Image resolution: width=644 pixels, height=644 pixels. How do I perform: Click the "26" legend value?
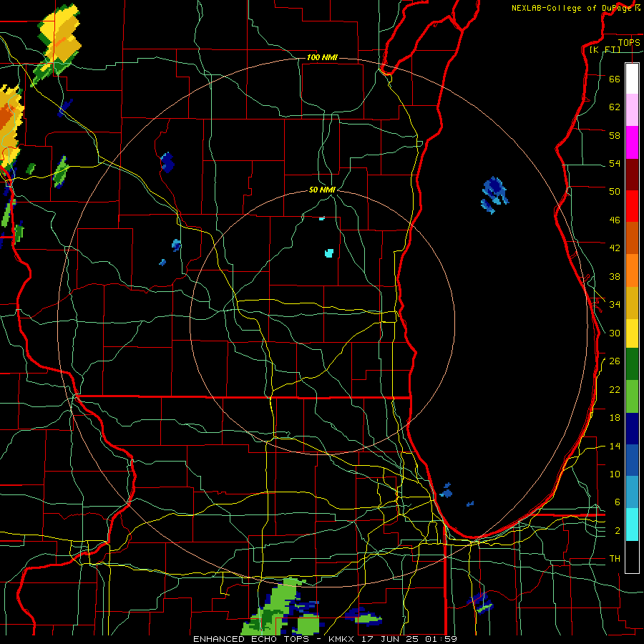(x=615, y=361)
